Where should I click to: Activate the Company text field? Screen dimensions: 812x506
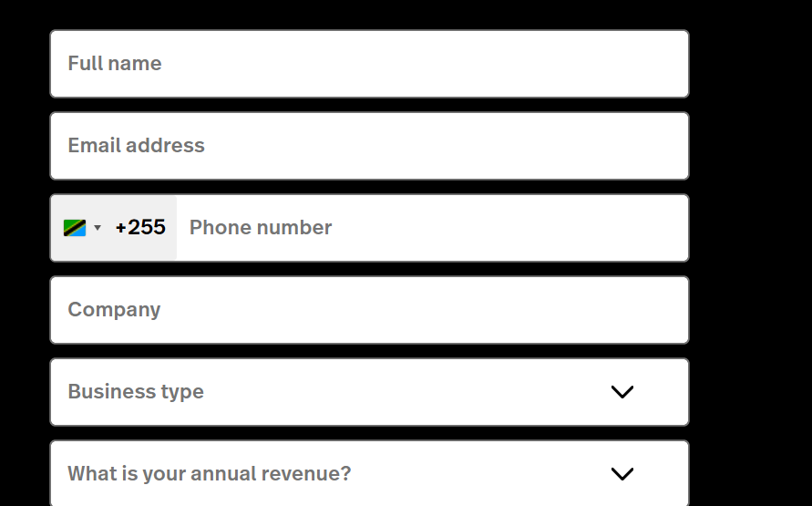pyautogui.click(x=369, y=310)
